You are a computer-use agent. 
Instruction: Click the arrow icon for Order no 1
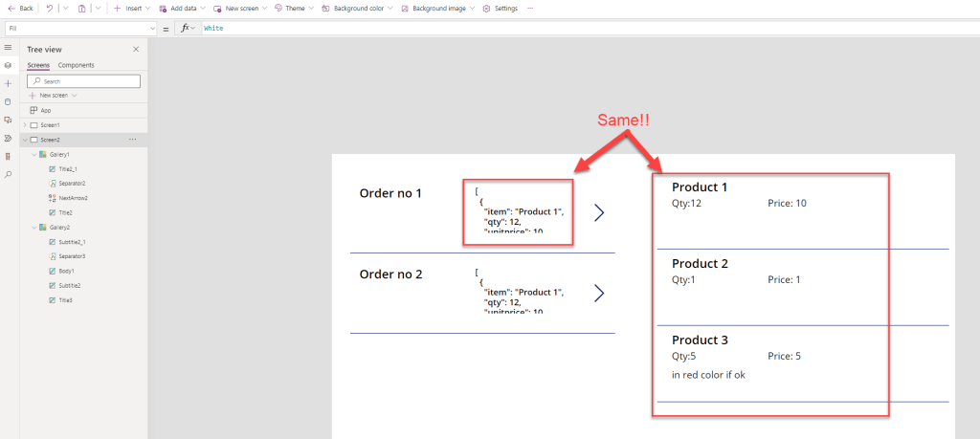(599, 212)
